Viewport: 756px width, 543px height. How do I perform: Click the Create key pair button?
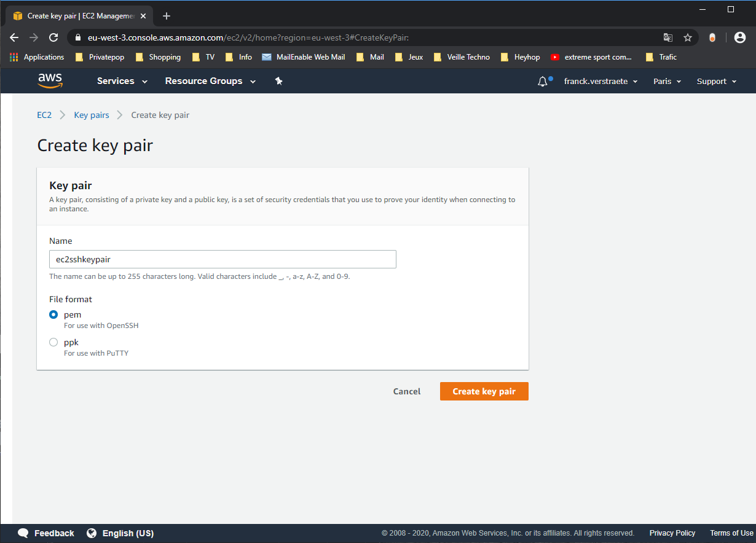tap(484, 391)
